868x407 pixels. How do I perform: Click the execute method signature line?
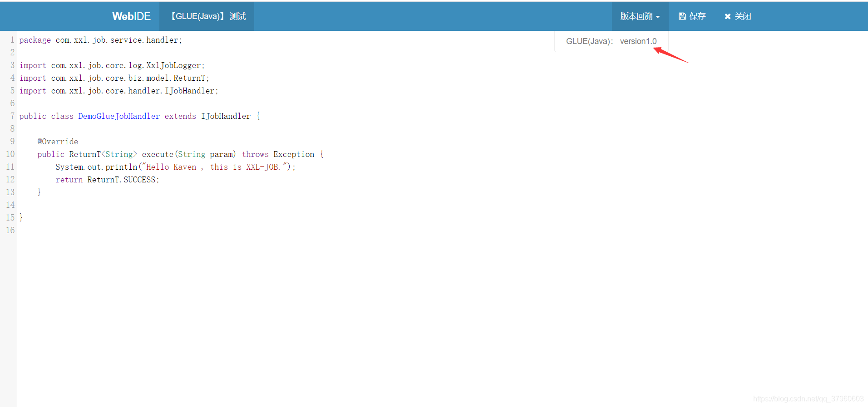pyautogui.click(x=181, y=154)
